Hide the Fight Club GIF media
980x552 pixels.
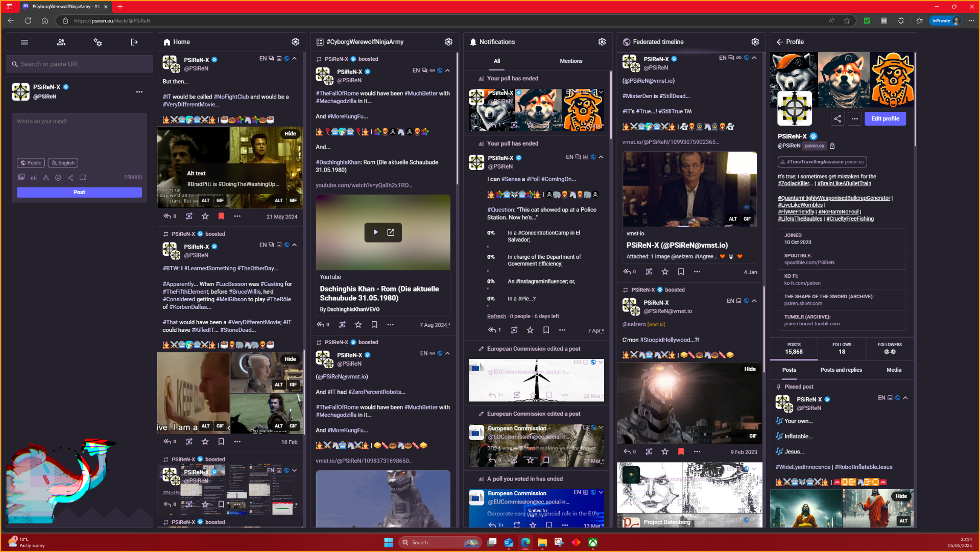[x=290, y=134]
